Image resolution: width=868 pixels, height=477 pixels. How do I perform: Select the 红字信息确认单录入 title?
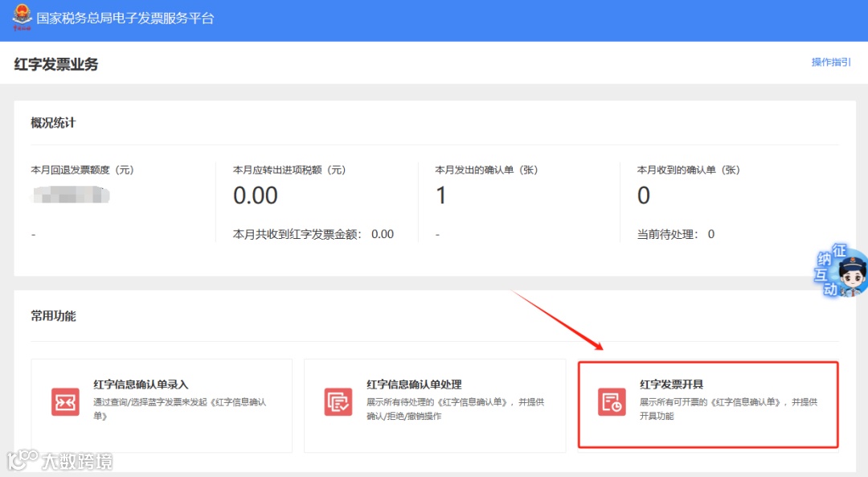tap(141, 384)
